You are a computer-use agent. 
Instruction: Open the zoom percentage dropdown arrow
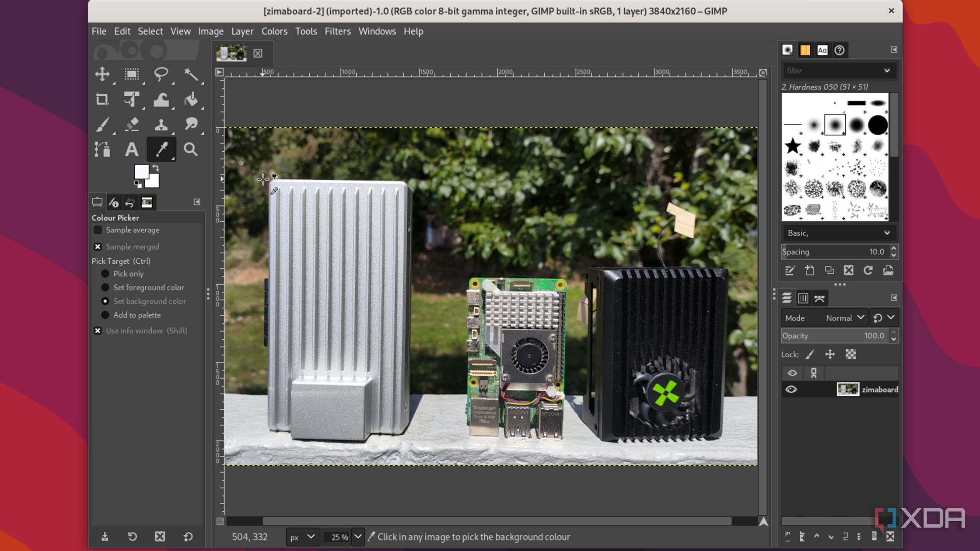click(x=358, y=537)
